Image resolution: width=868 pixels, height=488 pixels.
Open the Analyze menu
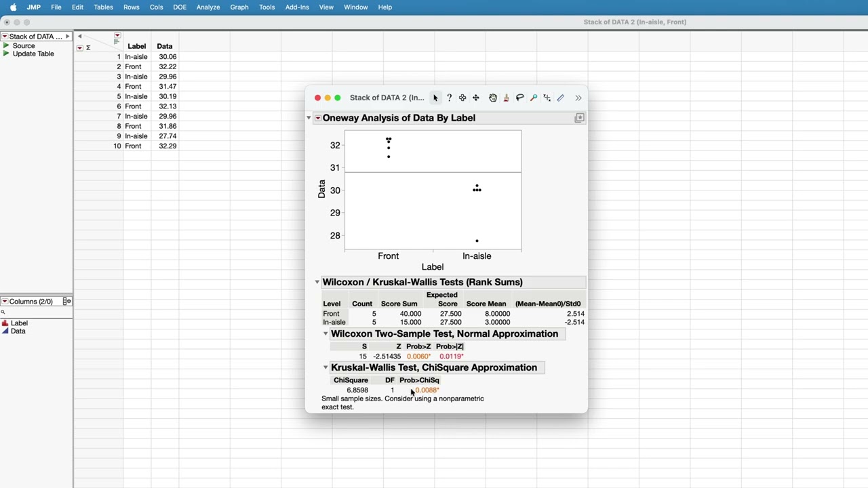tap(208, 7)
